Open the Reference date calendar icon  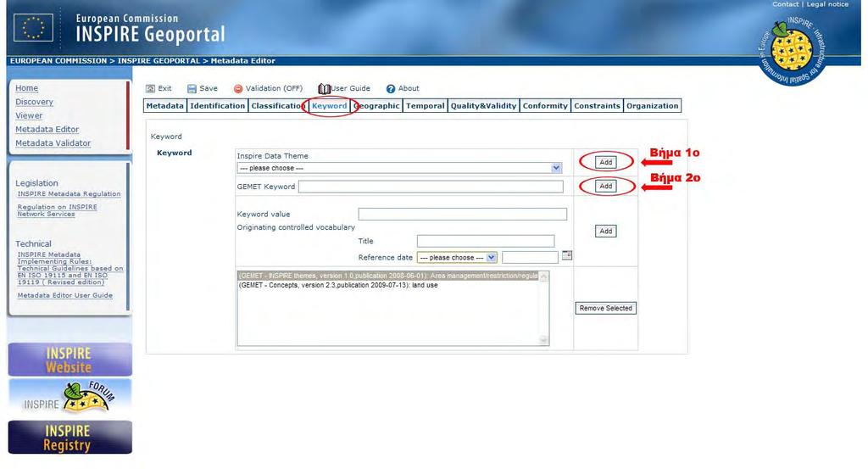click(567, 255)
